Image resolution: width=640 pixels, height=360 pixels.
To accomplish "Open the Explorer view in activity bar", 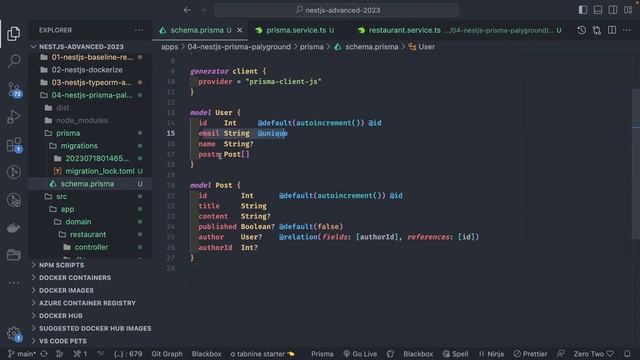I will pyautogui.click(x=13, y=33).
